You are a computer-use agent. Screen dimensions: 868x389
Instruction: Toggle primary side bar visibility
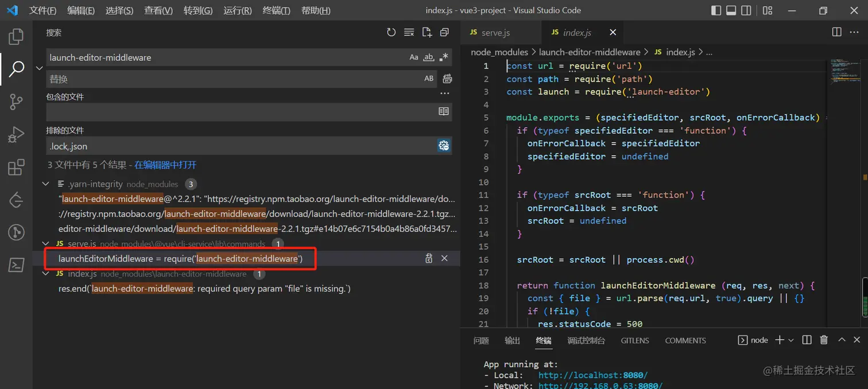[716, 10]
